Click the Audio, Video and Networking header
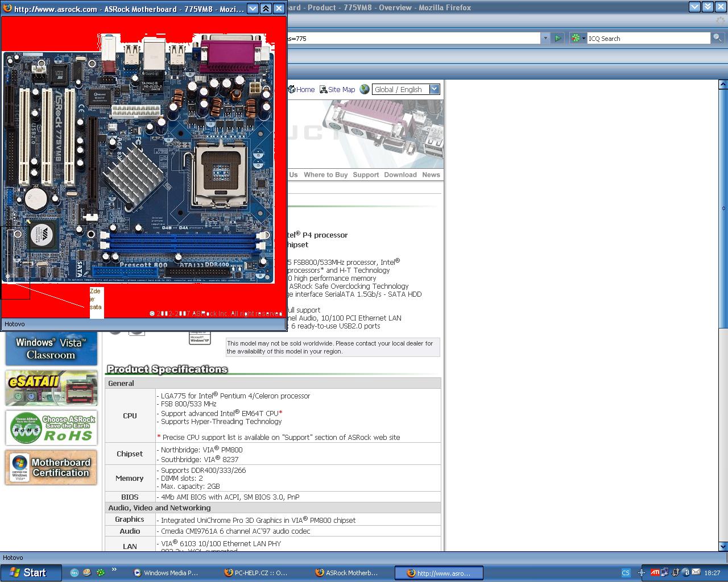728x582 pixels. click(273, 508)
